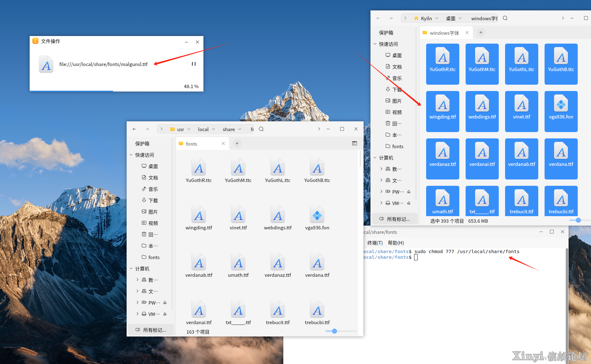
Task: Click 所有标记 in windows字体 sidebar
Action: [x=395, y=219]
